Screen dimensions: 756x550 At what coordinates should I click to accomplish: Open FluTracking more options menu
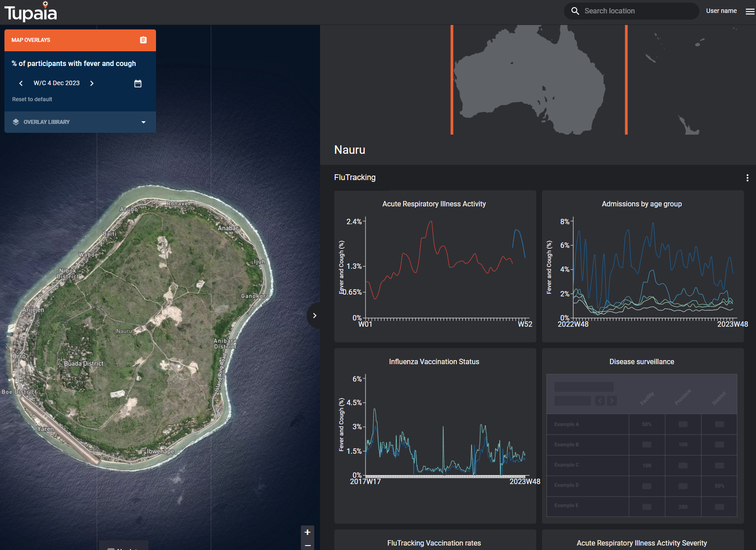[747, 178]
